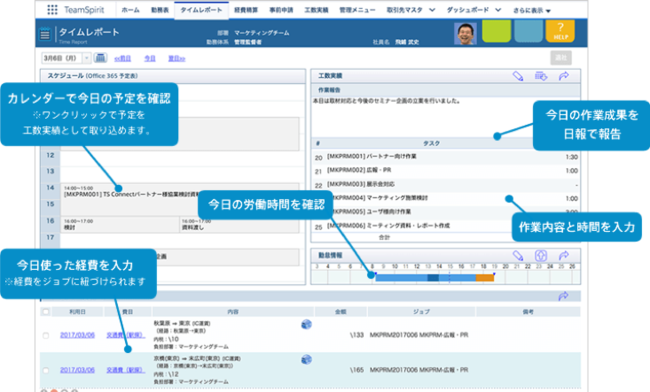The image size is (650, 392).
Task: Click the share arrow icon above expense table
Action: pos(563,296)
